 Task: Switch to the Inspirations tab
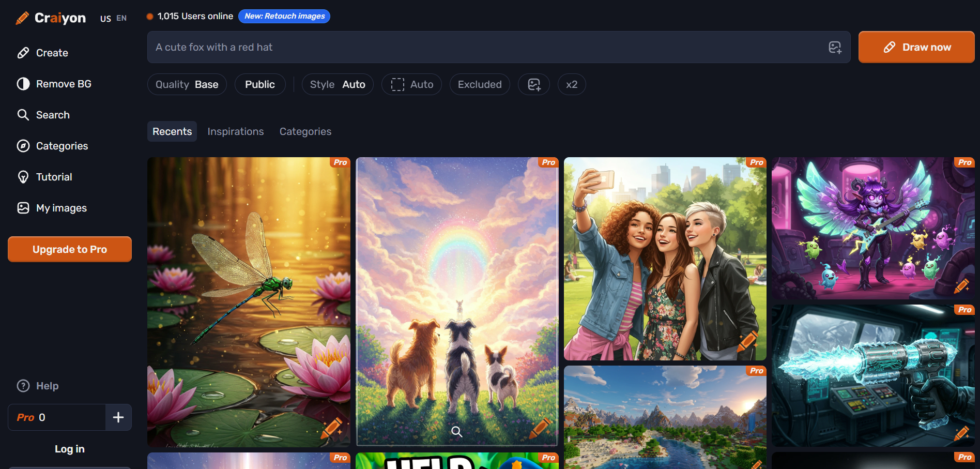coord(235,131)
